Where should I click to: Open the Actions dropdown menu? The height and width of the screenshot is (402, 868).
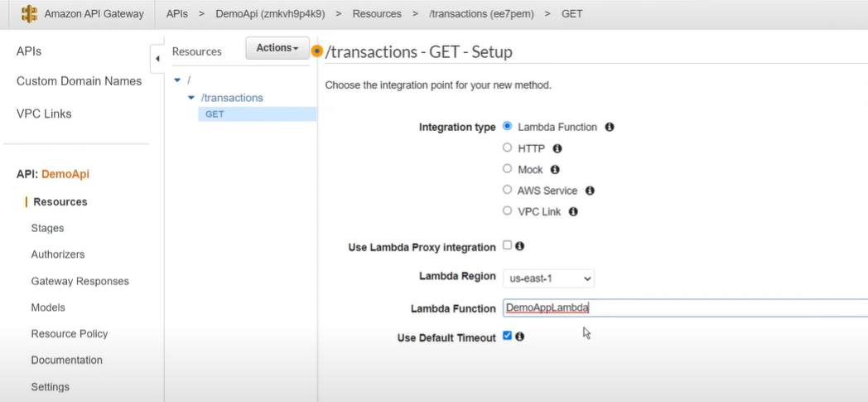point(277,48)
